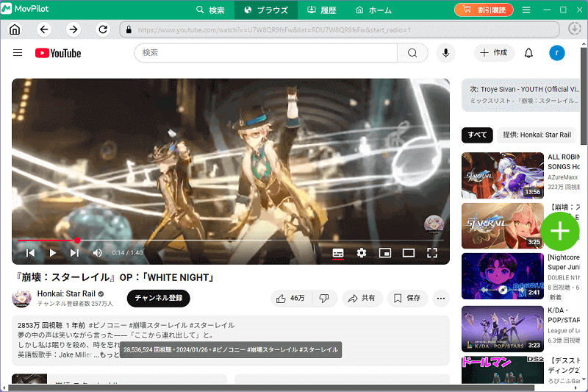Open the Nightcore 2:41 video thumbnail

(x=503, y=276)
